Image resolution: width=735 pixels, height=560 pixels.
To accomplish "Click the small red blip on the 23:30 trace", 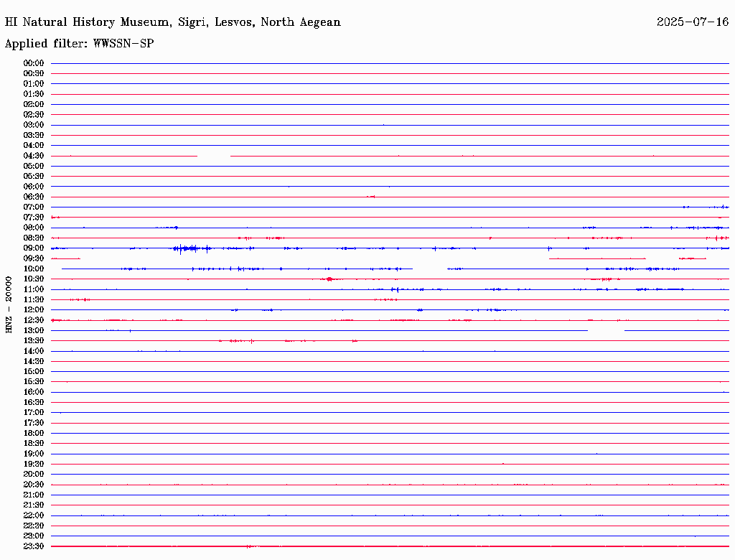I will click(x=249, y=546).
